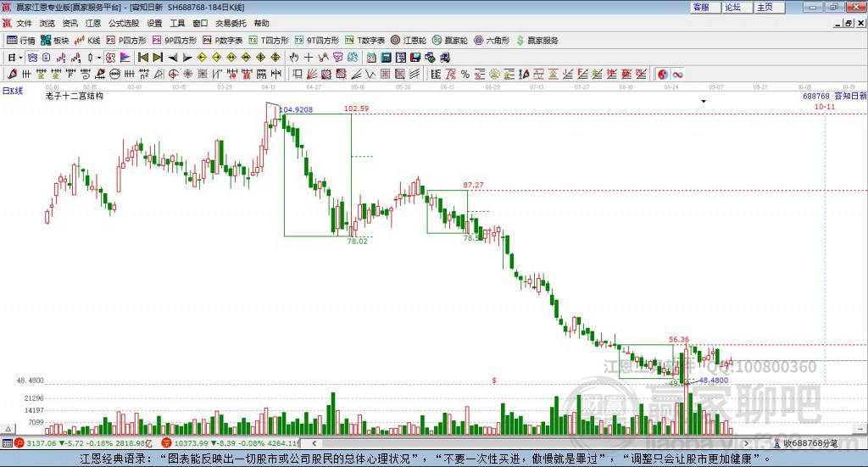868x467 pixels.
Task: Open the P四方形 tool
Action: click(x=126, y=41)
